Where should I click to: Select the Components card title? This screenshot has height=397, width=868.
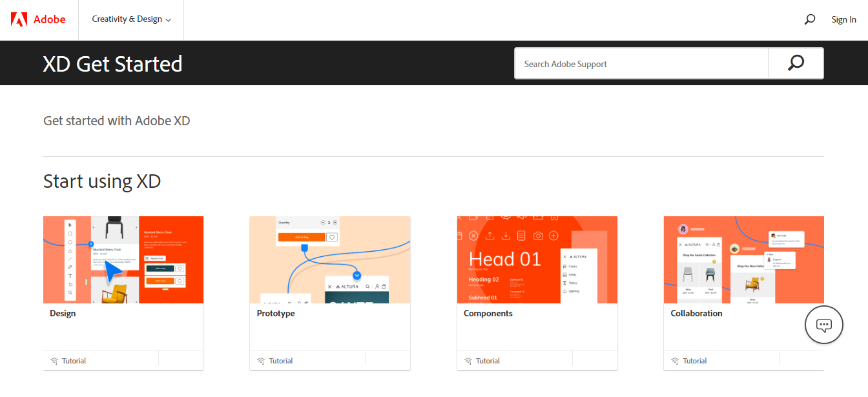(488, 313)
